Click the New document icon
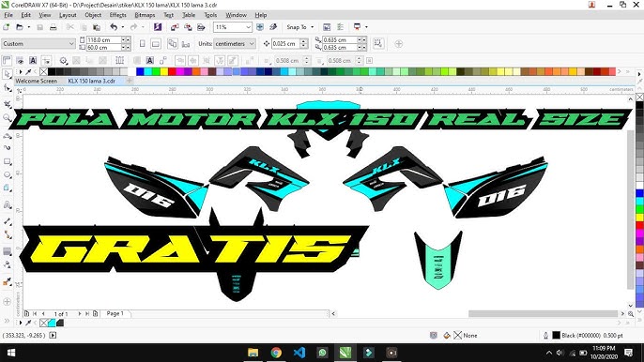Image resolution: width=644 pixels, height=362 pixels. point(7,27)
